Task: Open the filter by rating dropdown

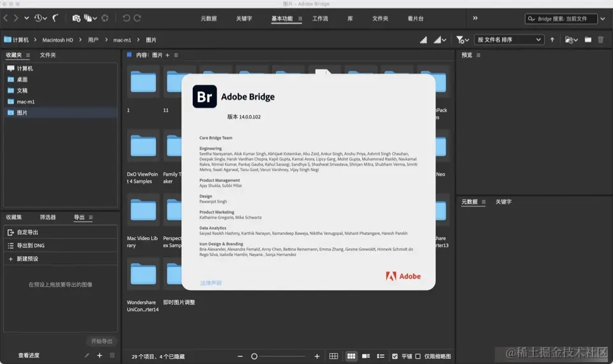Action: 462,40
